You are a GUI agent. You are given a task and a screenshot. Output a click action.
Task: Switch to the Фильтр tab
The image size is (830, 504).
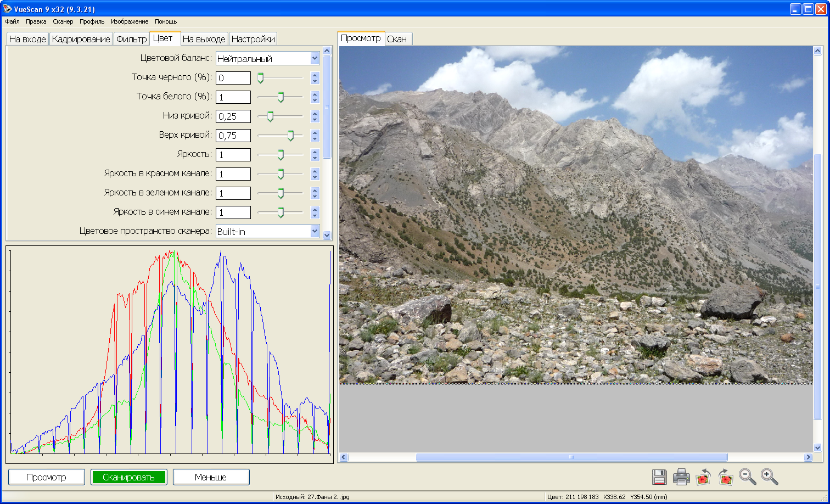(x=132, y=39)
